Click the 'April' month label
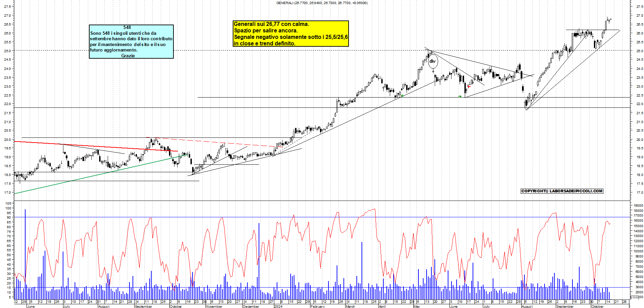The height and width of the screenshot is (308, 644). (382, 306)
